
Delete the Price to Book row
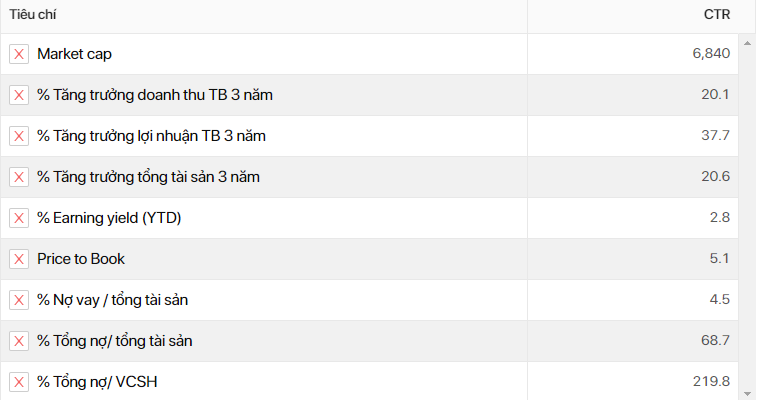tap(19, 259)
